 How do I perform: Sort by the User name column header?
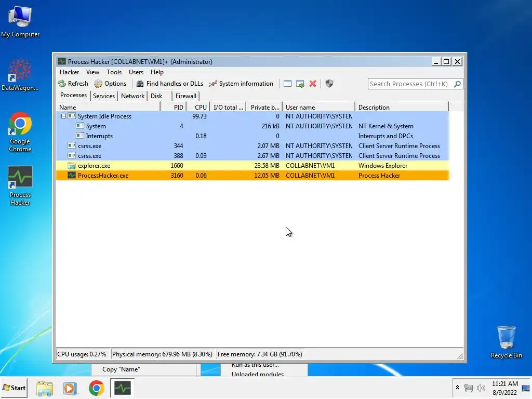(318, 107)
